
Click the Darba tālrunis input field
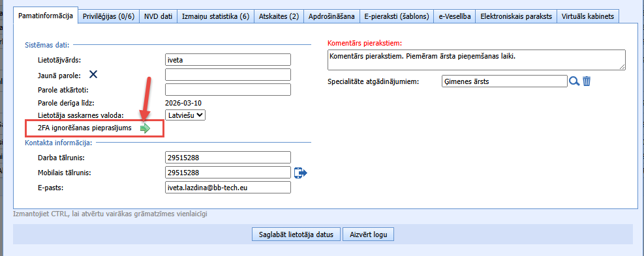coord(228,158)
